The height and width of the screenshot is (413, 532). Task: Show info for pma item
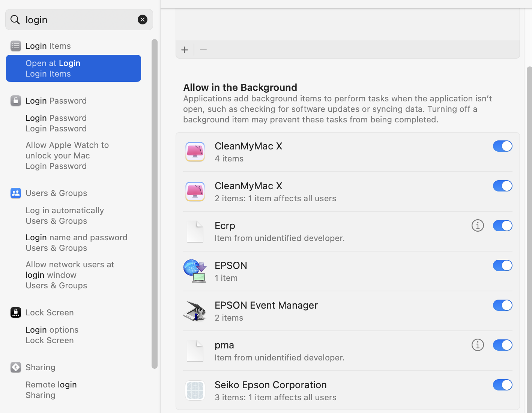[x=478, y=345]
